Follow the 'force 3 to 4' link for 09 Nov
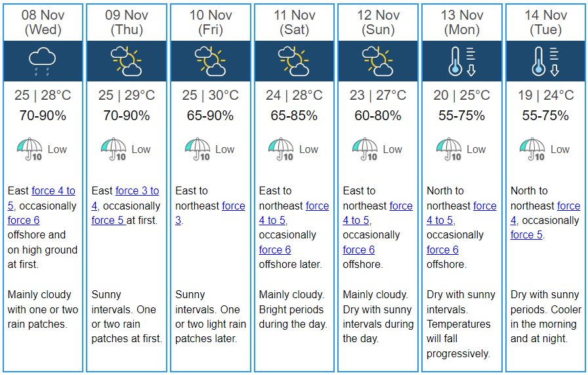588x375 pixels. (125, 198)
